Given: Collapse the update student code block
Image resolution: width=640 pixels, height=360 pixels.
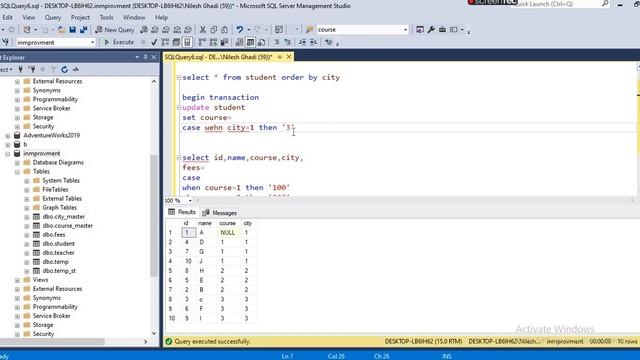Looking at the screenshot, I should click(x=179, y=108).
